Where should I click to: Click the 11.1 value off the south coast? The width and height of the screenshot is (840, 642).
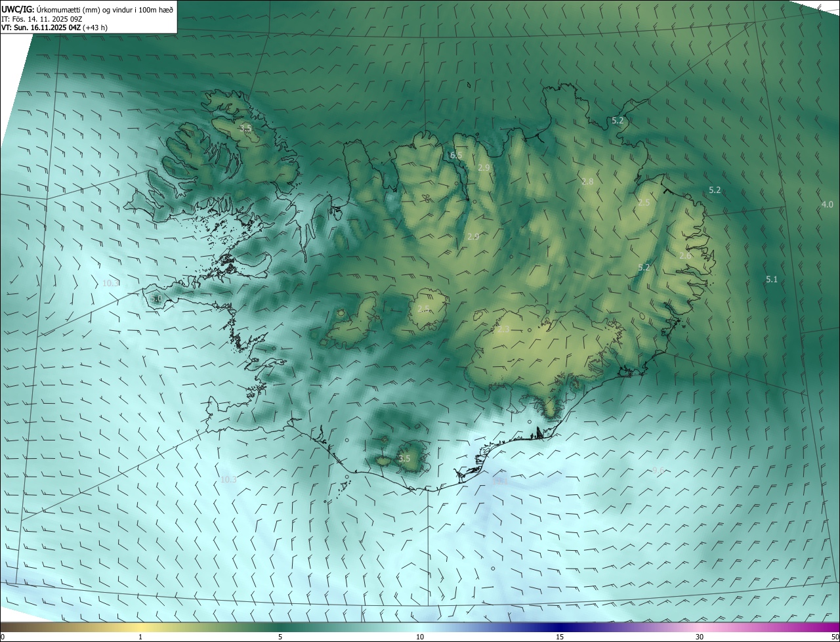[x=500, y=481]
